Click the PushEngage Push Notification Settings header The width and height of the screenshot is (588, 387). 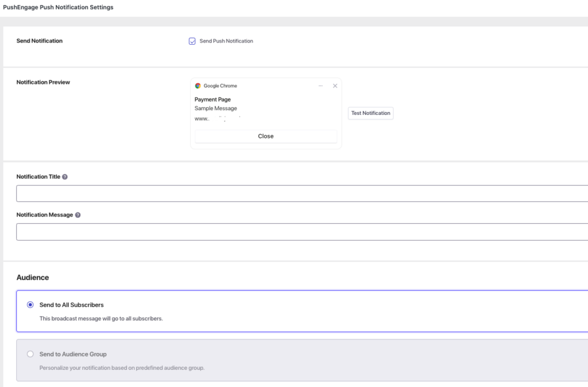58,7
